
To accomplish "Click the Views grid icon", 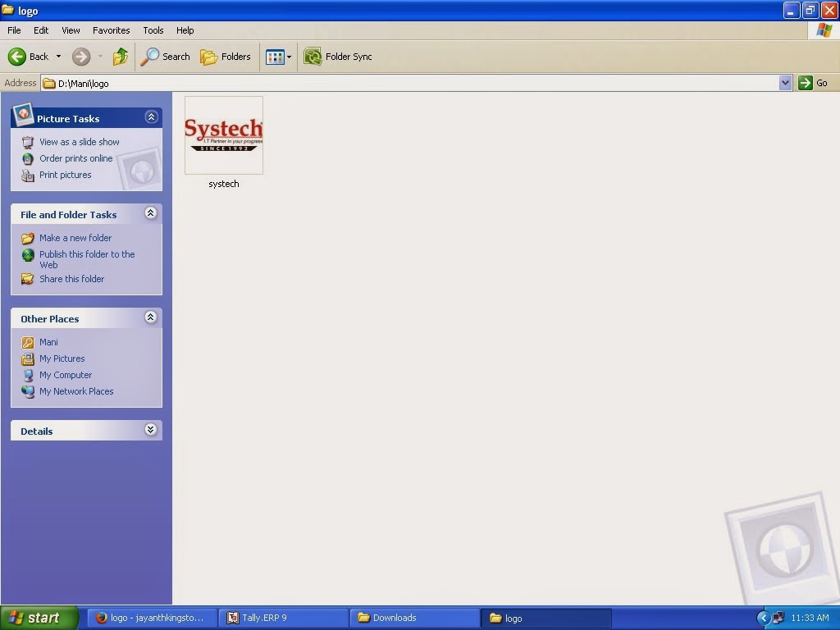I will [276, 57].
